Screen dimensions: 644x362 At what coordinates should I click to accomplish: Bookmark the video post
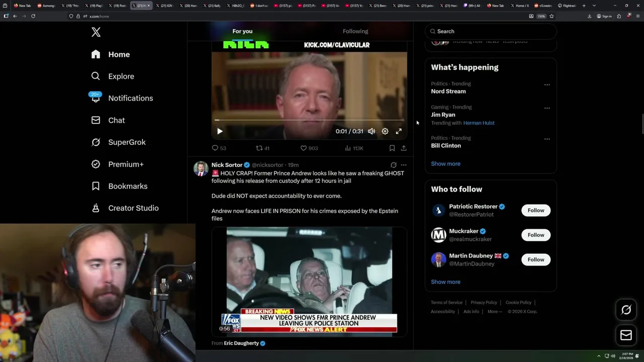[392, 148]
